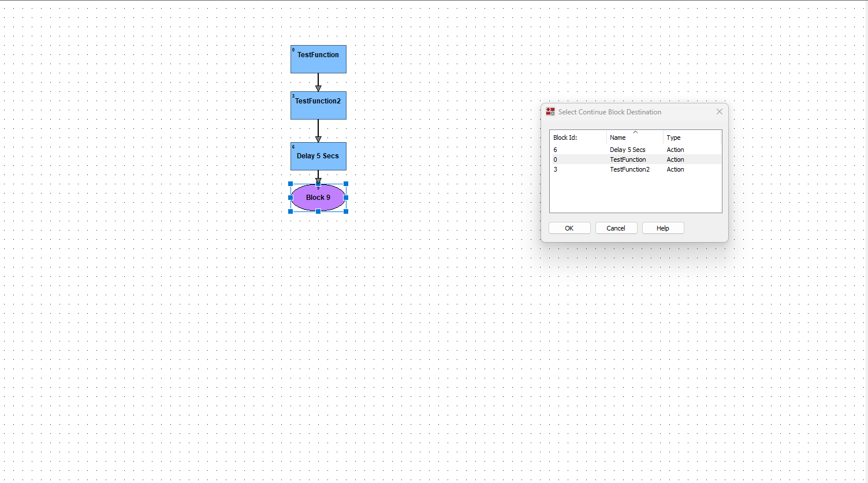
Task: Sort list by Type column header
Action: (x=692, y=138)
